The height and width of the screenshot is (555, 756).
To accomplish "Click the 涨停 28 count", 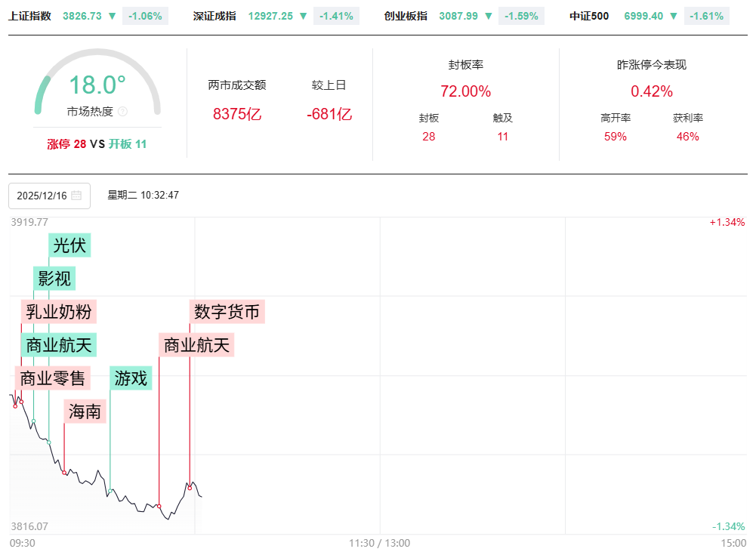I will click(66, 144).
